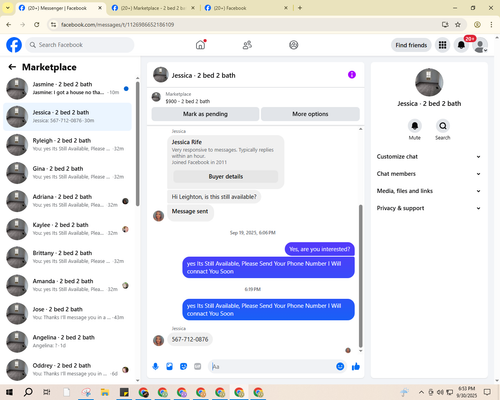Viewport: 500px width, 400px height.
Task: Attach a photo with the image icon
Action: tap(169, 367)
